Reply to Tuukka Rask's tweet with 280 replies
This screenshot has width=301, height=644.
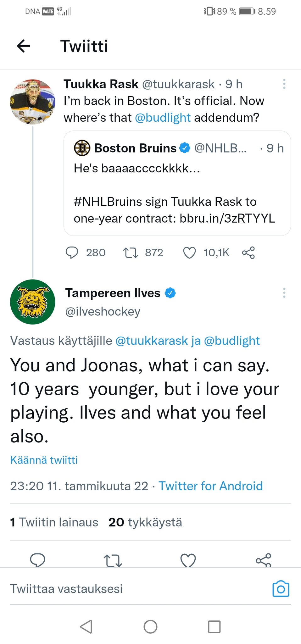[x=72, y=253]
